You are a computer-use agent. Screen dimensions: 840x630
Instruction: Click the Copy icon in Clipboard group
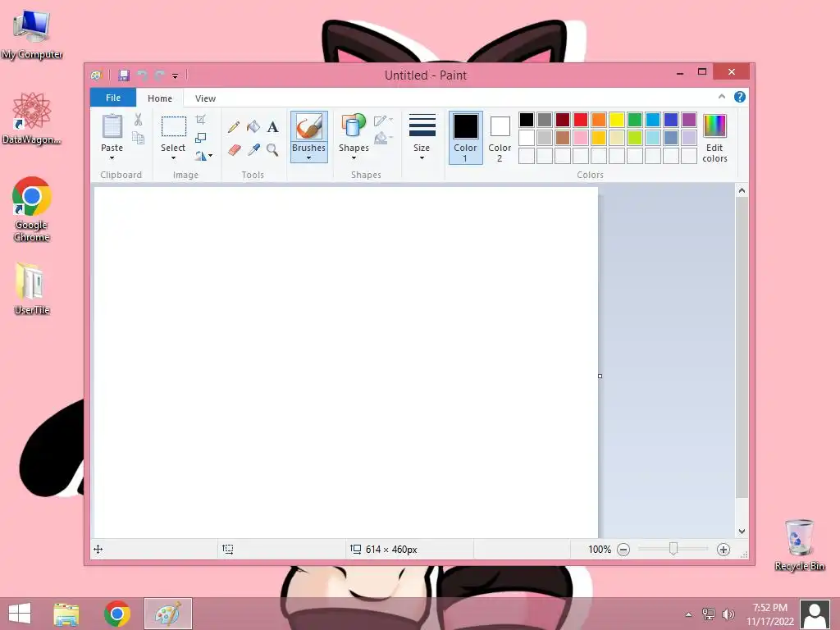tap(138, 138)
